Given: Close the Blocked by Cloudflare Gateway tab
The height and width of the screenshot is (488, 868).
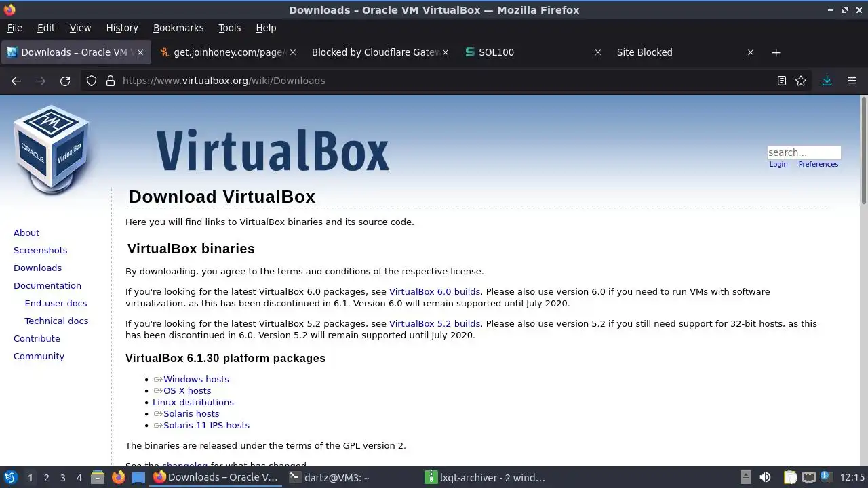Looking at the screenshot, I should [x=445, y=52].
